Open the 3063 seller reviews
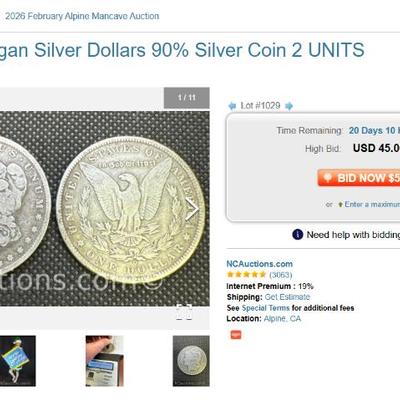Viewport: 400px width, 400px height. point(280,275)
